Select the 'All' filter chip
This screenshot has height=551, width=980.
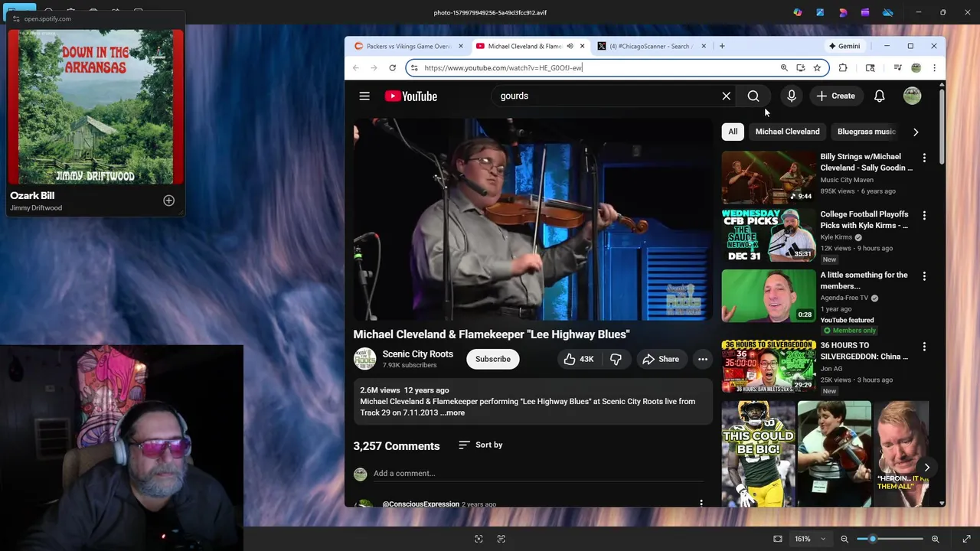click(x=733, y=132)
